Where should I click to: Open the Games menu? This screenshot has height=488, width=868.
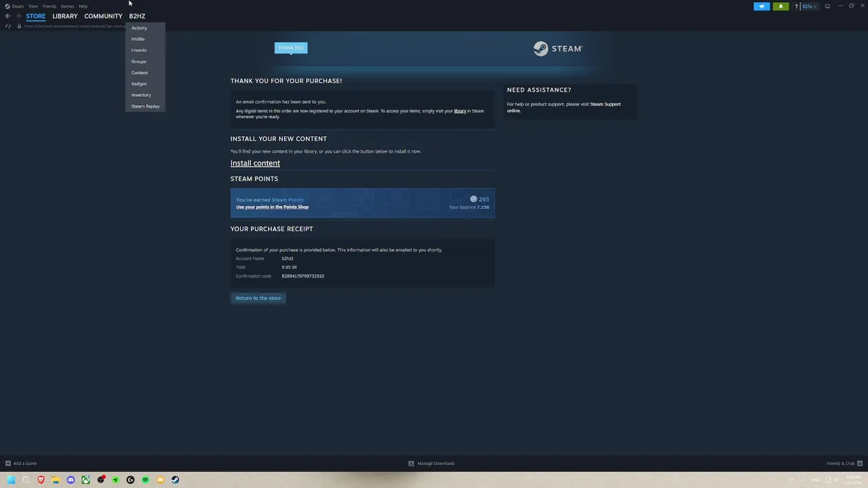coord(67,6)
